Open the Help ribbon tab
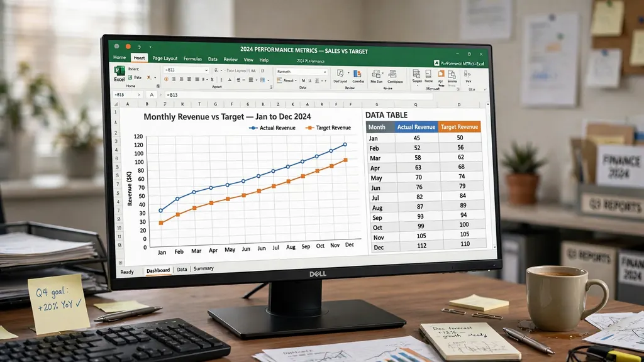Image resolution: width=644 pixels, height=362 pixels. point(264,60)
